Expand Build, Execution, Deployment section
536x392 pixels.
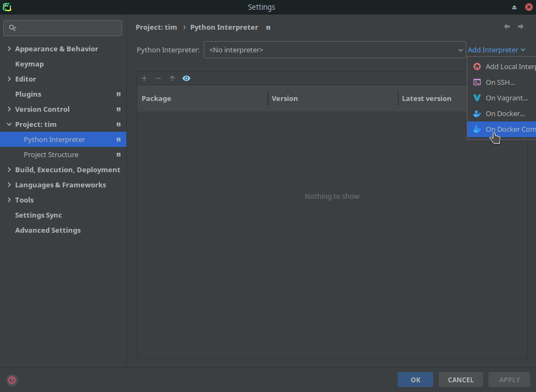(9, 170)
